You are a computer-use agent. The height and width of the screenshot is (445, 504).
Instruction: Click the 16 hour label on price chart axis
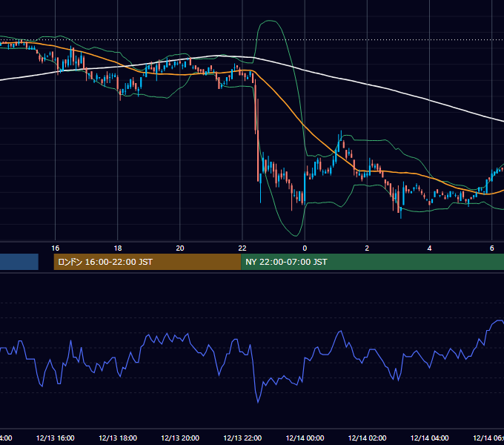click(56, 248)
